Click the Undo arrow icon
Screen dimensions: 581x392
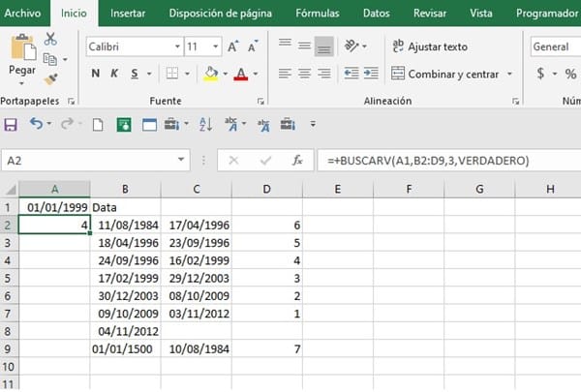[x=36, y=124]
